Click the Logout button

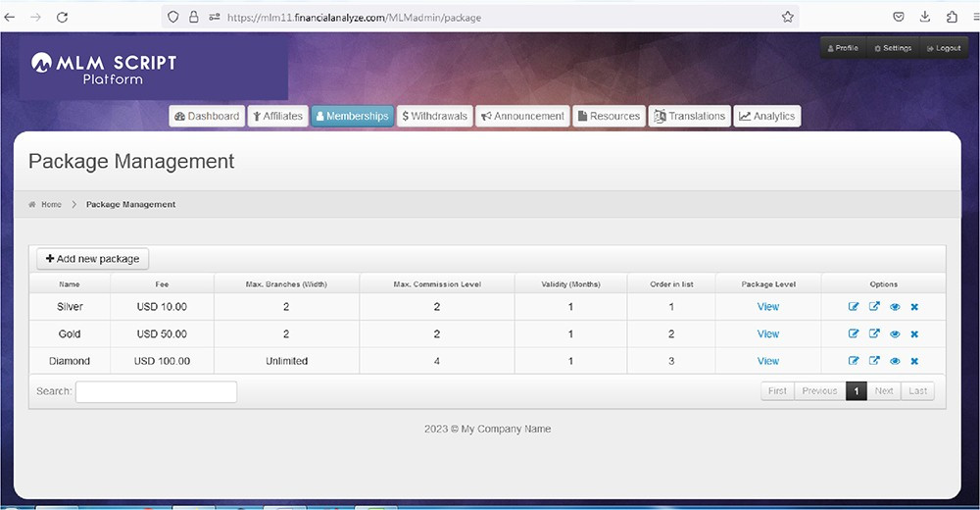(x=943, y=48)
